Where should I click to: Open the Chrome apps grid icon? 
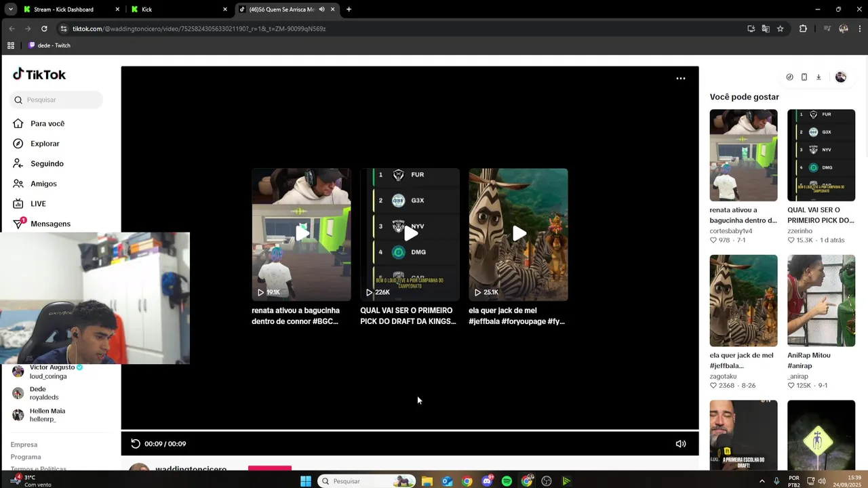10,45
